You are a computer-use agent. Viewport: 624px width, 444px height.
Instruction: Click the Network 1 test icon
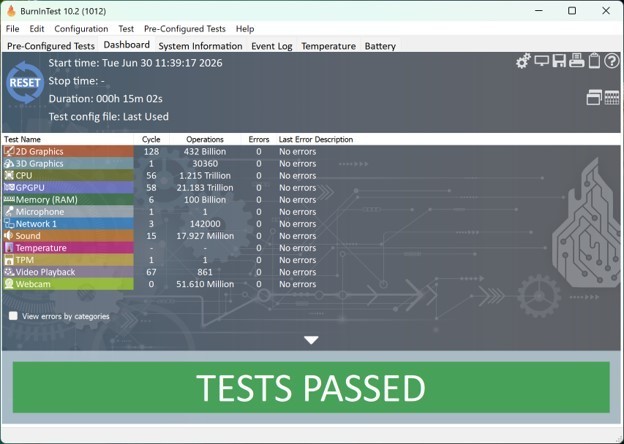tap(9, 224)
